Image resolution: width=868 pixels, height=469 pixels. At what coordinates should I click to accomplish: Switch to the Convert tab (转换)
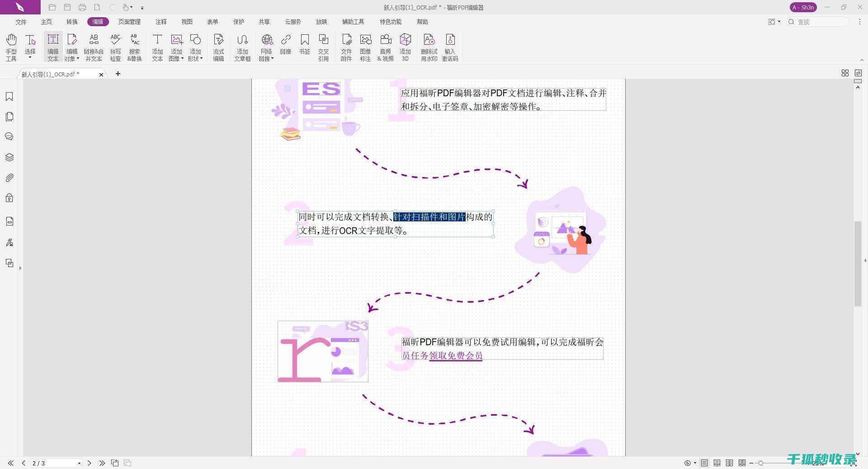[72, 22]
